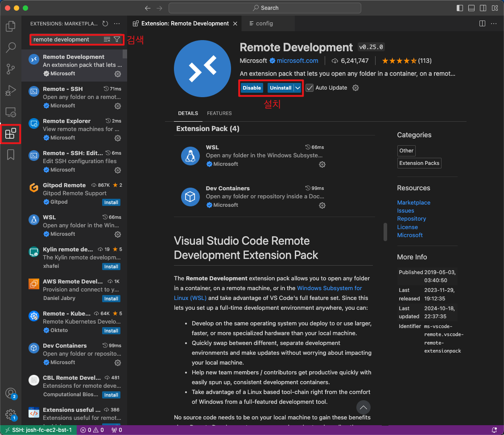Open Remote Explorer view in activity bar
The height and width of the screenshot is (435, 504).
click(x=11, y=112)
